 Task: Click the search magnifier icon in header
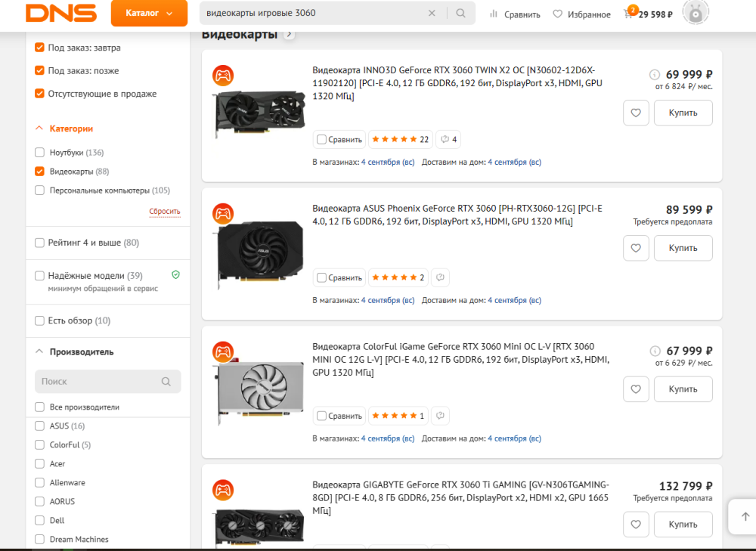coord(460,14)
